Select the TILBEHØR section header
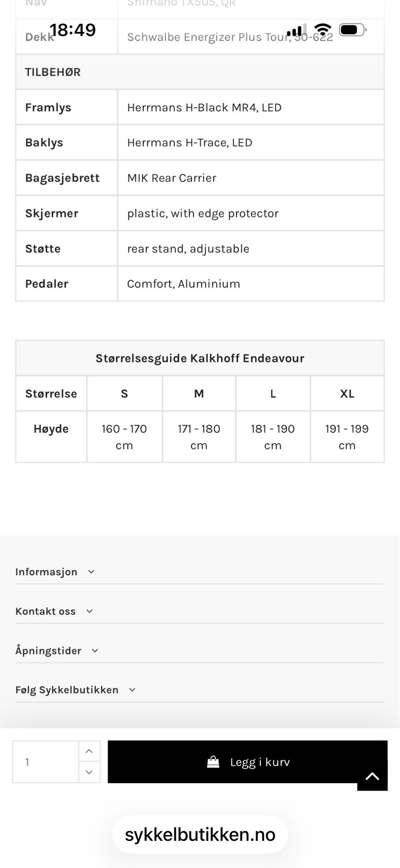This screenshot has height=868, width=400. (x=53, y=72)
